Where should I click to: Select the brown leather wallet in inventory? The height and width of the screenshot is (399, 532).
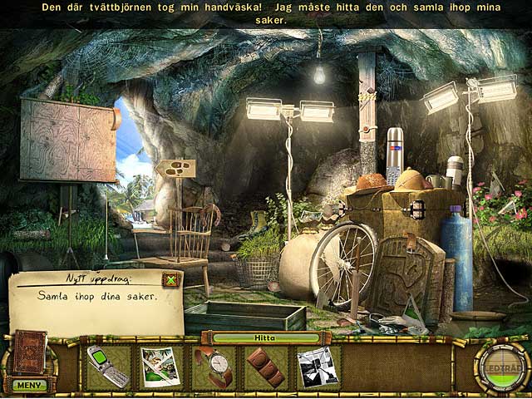click(x=265, y=367)
